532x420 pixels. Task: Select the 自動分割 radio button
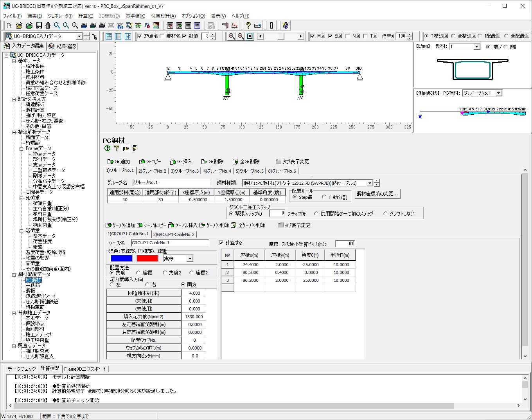click(324, 197)
